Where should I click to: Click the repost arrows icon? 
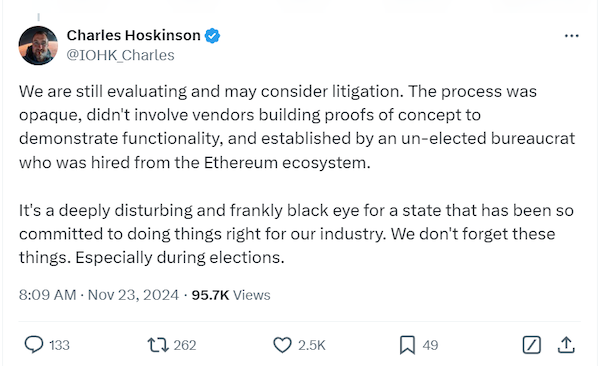point(158,345)
